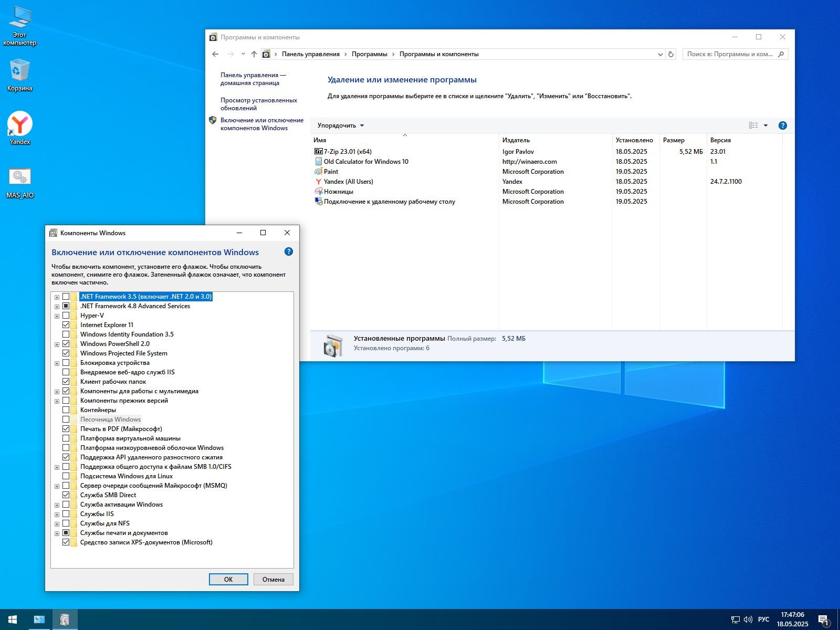Click OK in Компоненты Windows dialog
Viewport: 840px width, 630px height.
(x=228, y=579)
